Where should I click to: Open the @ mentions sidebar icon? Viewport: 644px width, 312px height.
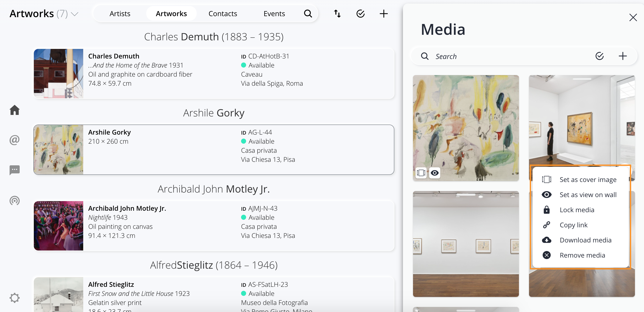[x=15, y=140]
